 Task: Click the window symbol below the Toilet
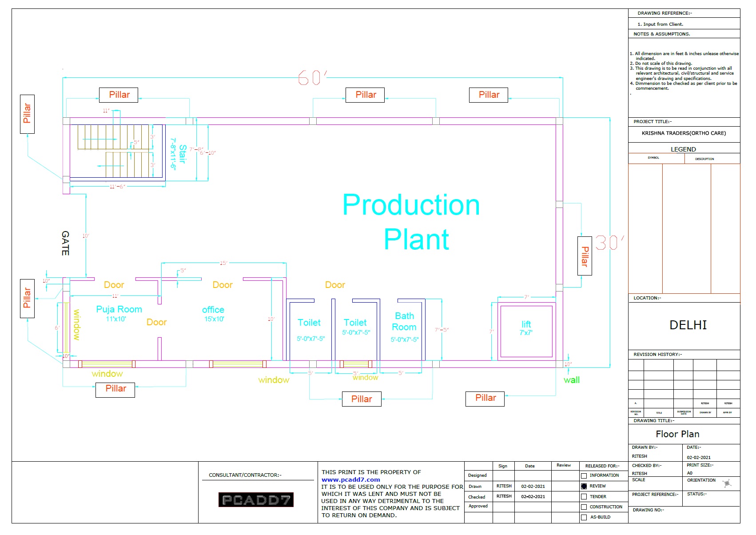pos(356,364)
